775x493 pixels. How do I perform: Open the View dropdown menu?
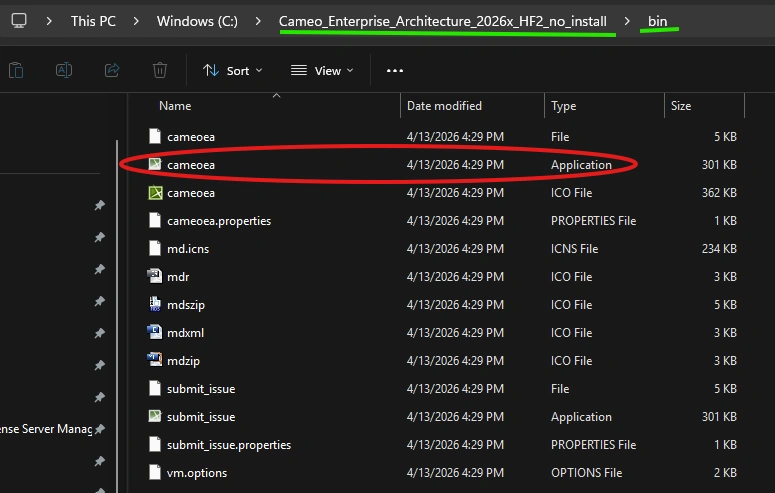[x=322, y=71]
